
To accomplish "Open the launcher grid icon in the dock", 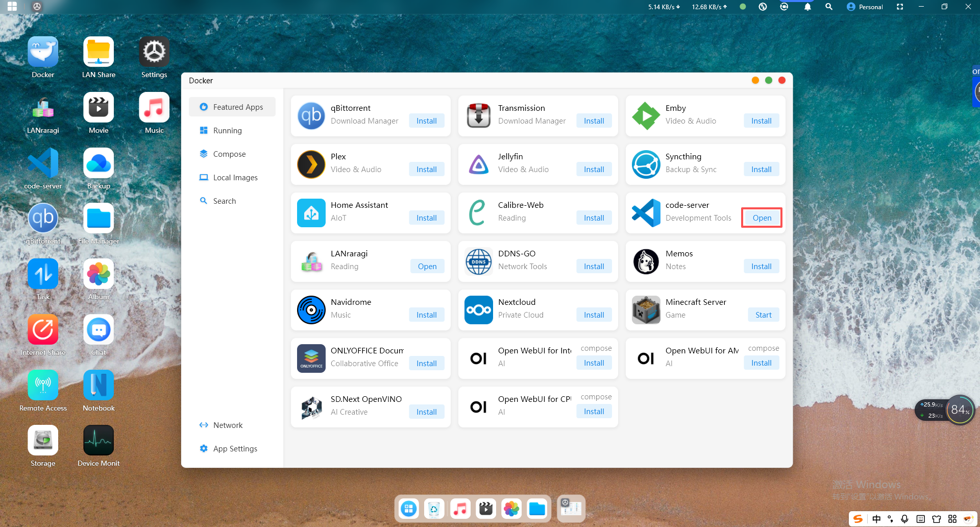I will pos(408,509).
